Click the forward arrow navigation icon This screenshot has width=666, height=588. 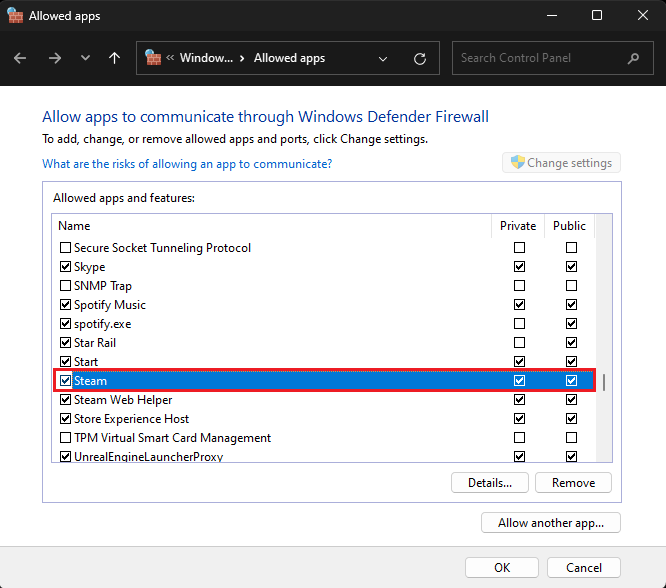click(54, 58)
